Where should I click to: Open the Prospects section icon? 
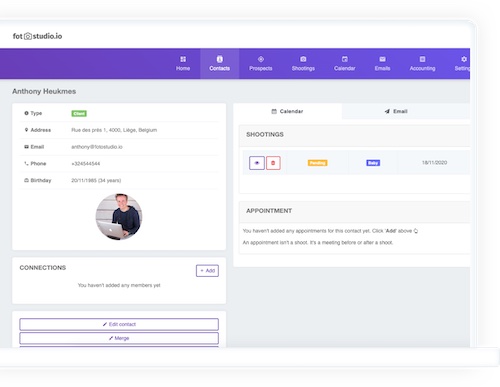tap(261, 59)
